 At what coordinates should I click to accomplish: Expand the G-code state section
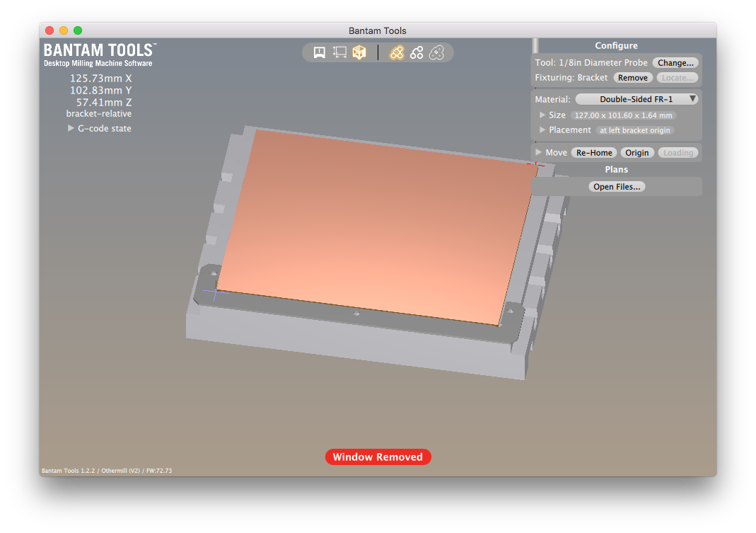point(71,128)
